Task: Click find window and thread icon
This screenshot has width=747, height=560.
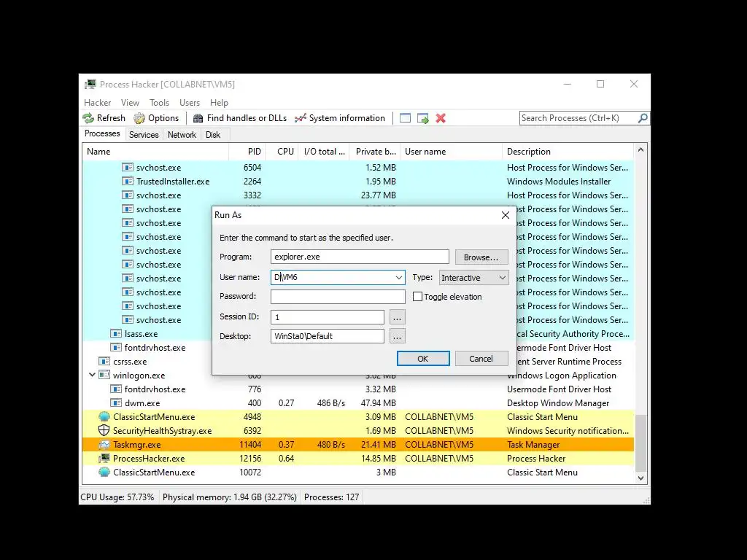Action: point(422,118)
